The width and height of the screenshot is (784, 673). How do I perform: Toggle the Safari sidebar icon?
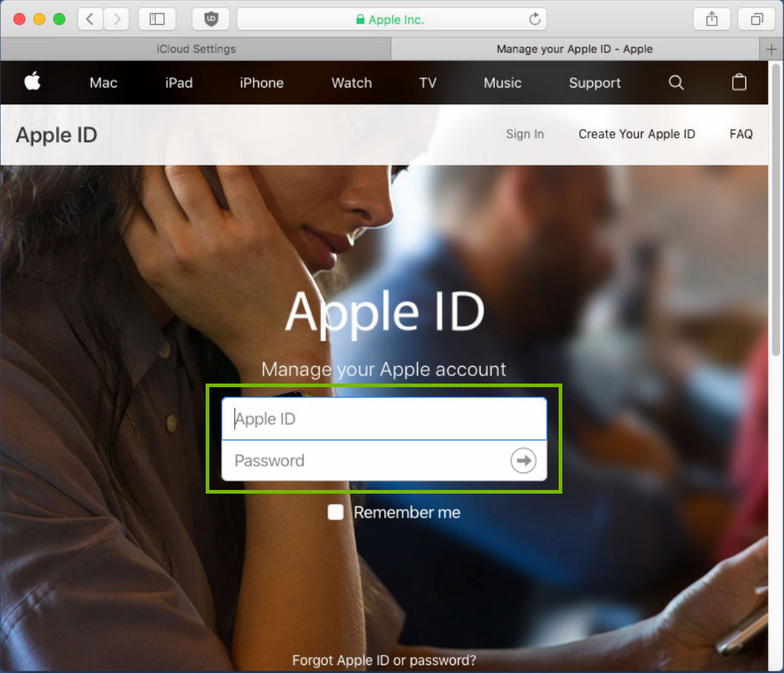pyautogui.click(x=157, y=20)
